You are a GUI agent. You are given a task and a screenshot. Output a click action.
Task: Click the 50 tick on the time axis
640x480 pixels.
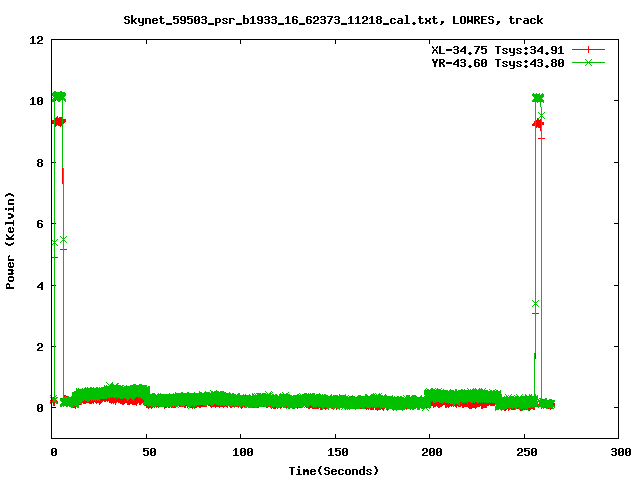click(147, 453)
